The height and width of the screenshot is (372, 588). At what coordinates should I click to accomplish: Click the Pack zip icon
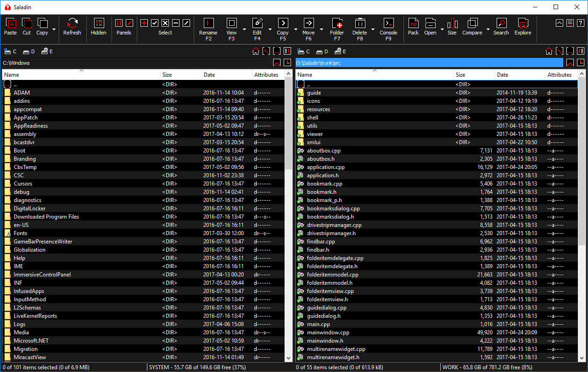pos(413,23)
